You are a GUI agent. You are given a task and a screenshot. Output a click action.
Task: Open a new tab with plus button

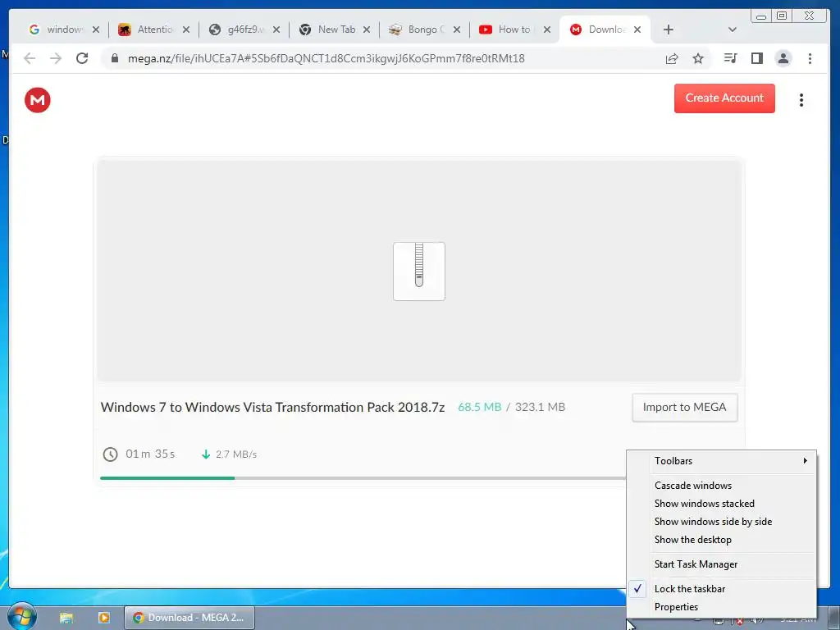(668, 30)
